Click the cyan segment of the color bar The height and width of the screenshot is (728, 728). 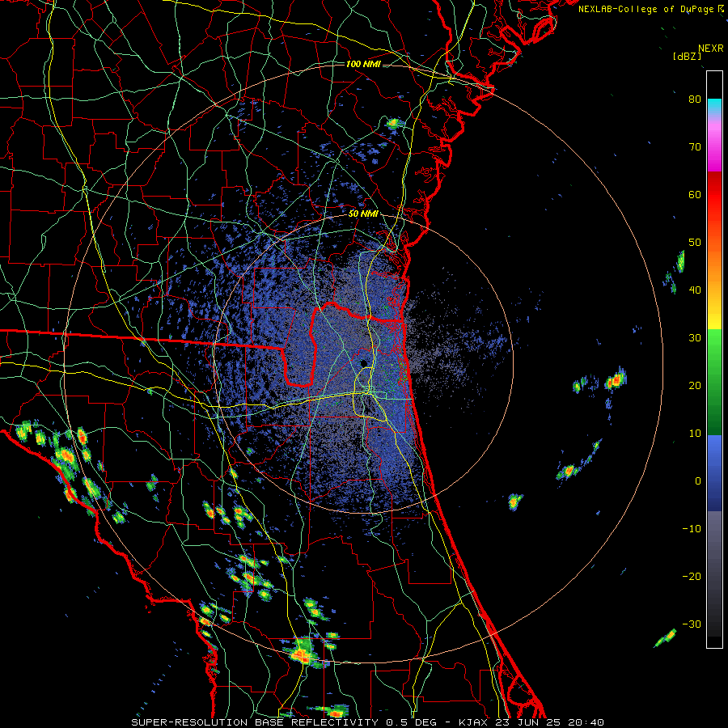(x=714, y=107)
